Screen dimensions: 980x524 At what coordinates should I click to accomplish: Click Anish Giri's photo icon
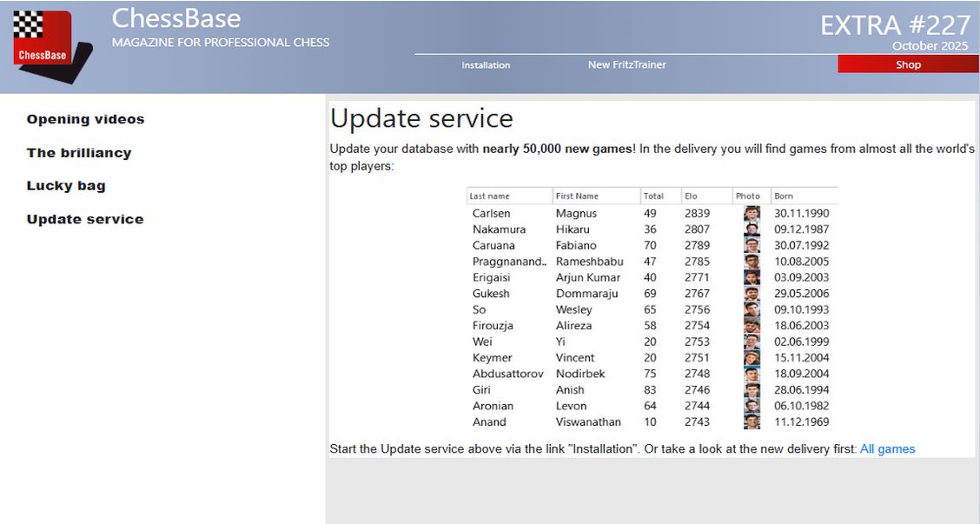click(752, 390)
